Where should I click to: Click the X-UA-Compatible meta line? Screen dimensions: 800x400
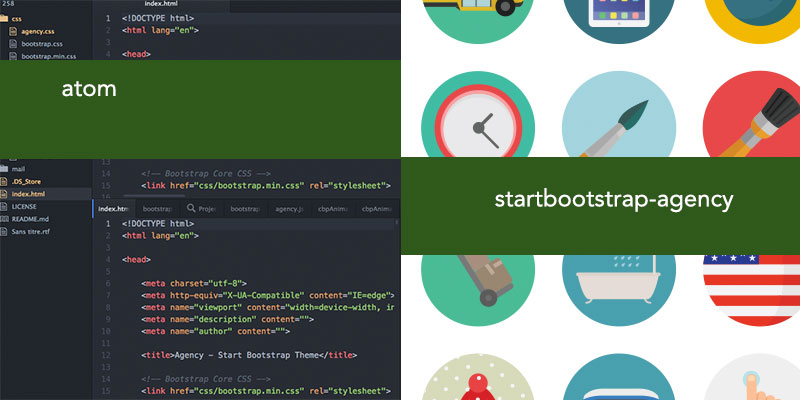[x=268, y=295]
